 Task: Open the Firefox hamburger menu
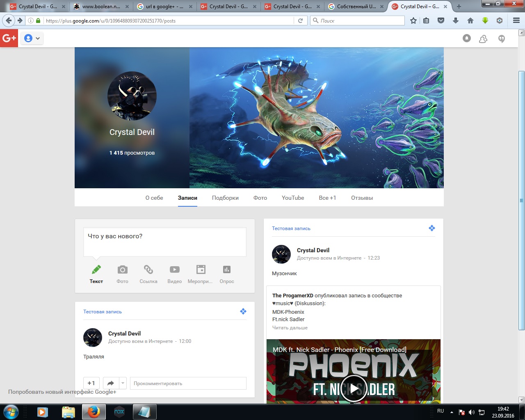click(516, 21)
